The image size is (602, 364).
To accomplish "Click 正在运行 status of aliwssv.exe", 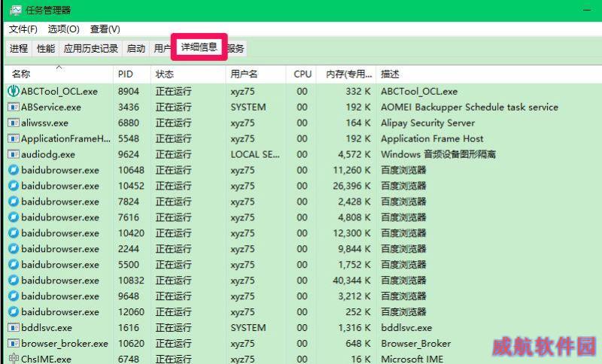I will (173, 123).
